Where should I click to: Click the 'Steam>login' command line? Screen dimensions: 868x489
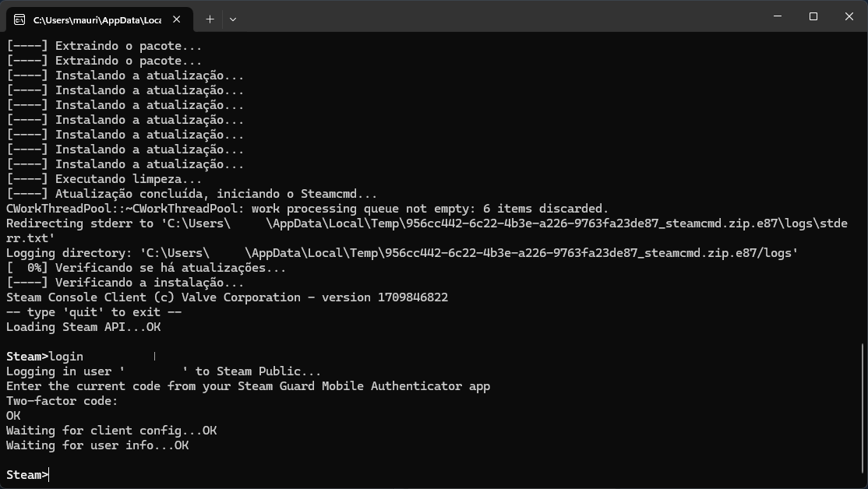pyautogui.click(x=45, y=357)
